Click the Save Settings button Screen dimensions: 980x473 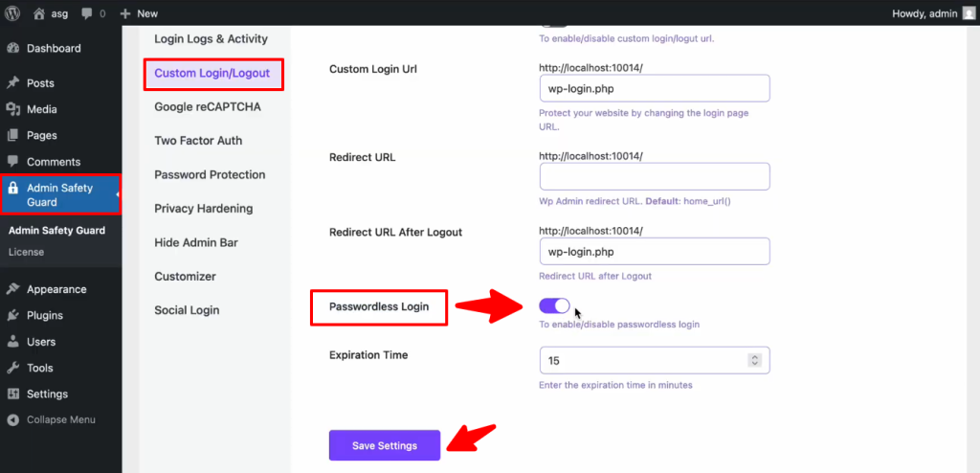click(385, 445)
